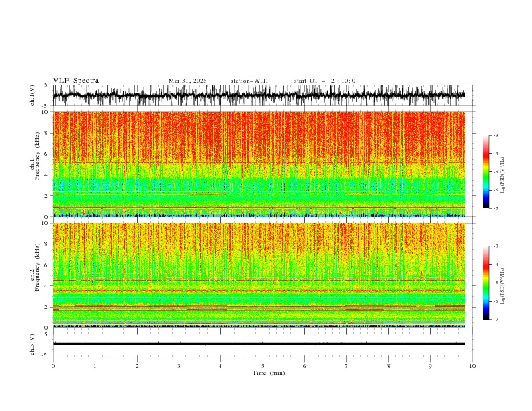The height and width of the screenshot is (411, 532).
Task: Click the upper PSD color bar
Action: pyautogui.click(x=486, y=172)
